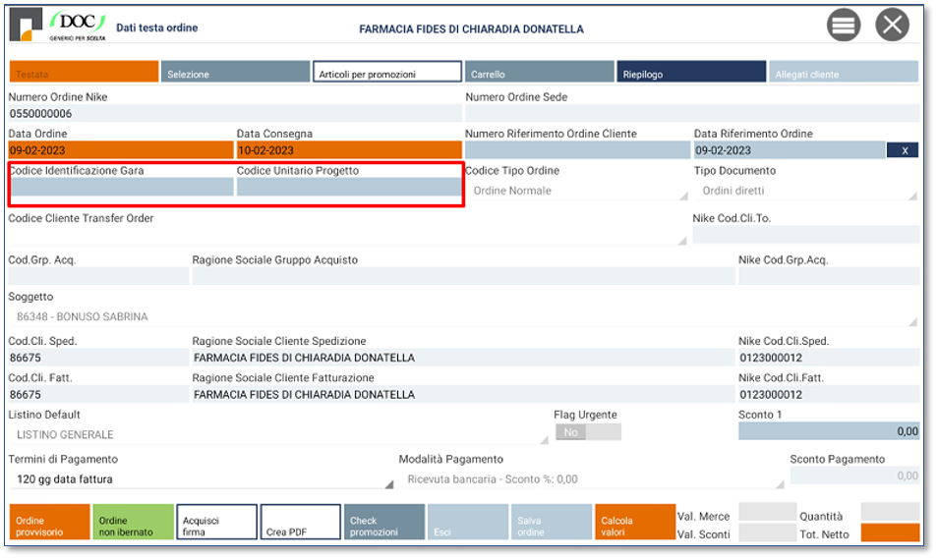Click the Data Consegna field
The width and height of the screenshot is (938, 560).
(349, 150)
